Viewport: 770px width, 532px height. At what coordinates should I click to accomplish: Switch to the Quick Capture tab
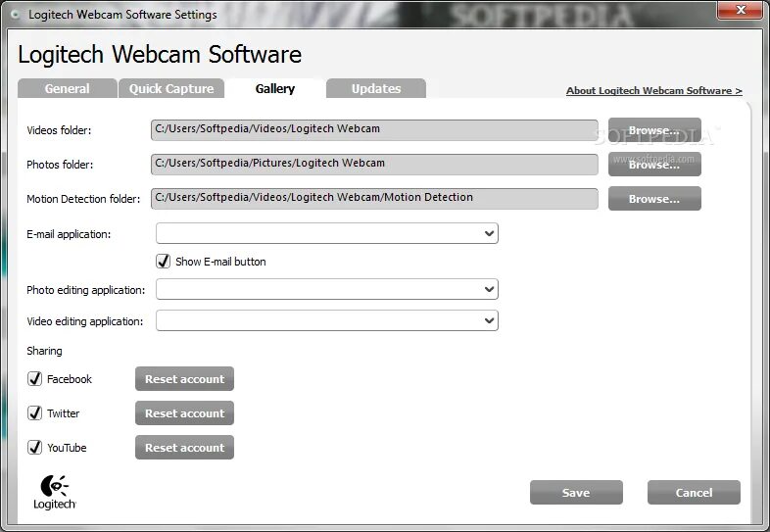pyautogui.click(x=171, y=88)
